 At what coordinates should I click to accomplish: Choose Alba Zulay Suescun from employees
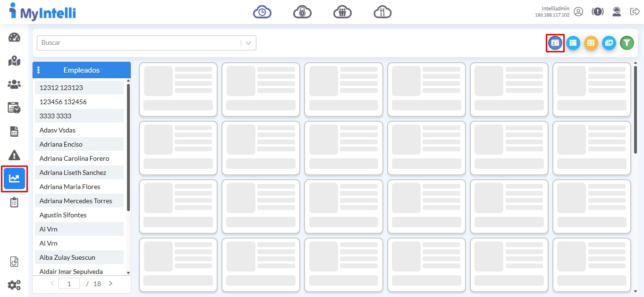click(67, 257)
